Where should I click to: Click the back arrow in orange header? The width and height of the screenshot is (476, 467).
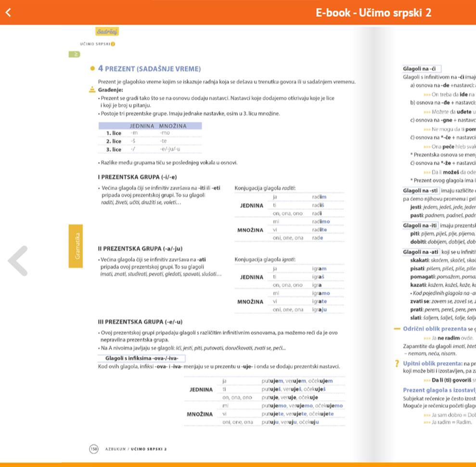pyautogui.click(x=8, y=13)
